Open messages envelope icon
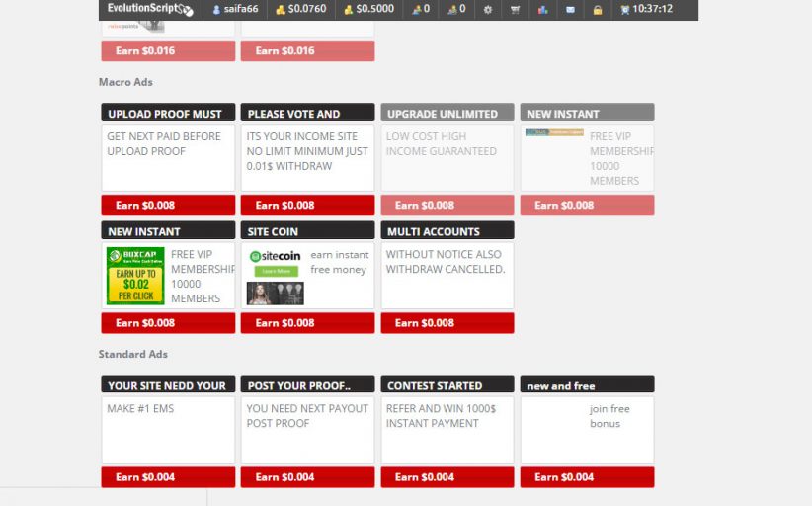Viewport: 812px width, 506px height. click(x=570, y=10)
